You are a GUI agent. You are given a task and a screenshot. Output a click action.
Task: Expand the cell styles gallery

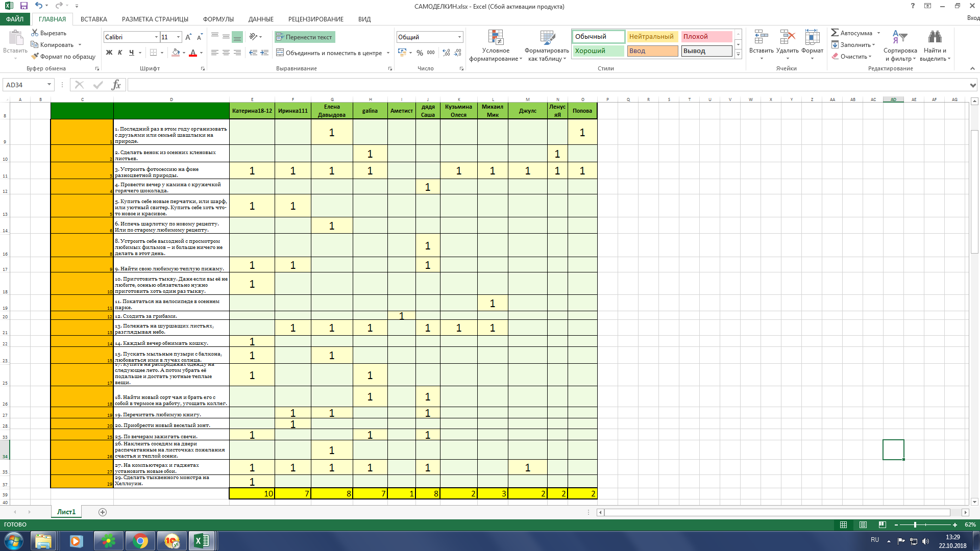pos(738,55)
